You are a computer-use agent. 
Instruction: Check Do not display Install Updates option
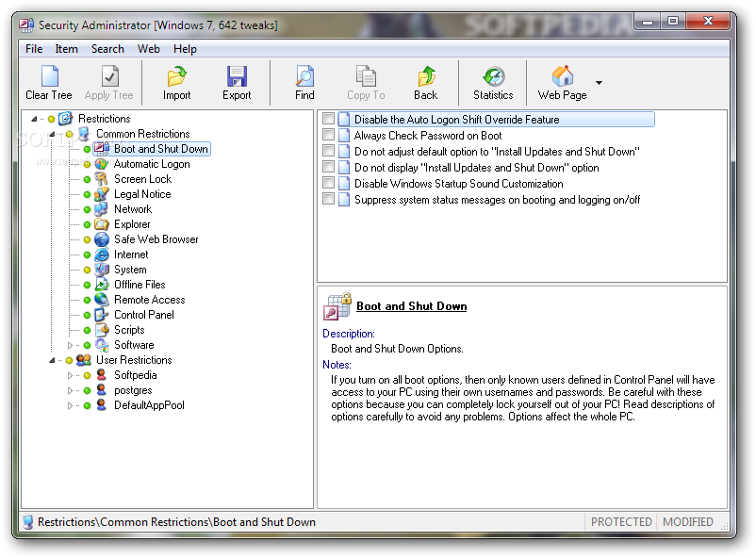pyautogui.click(x=328, y=167)
